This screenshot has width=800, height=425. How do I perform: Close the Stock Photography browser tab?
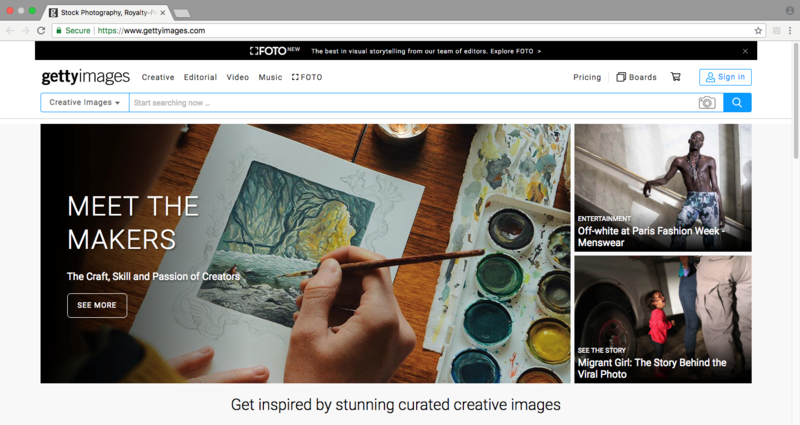(162, 13)
